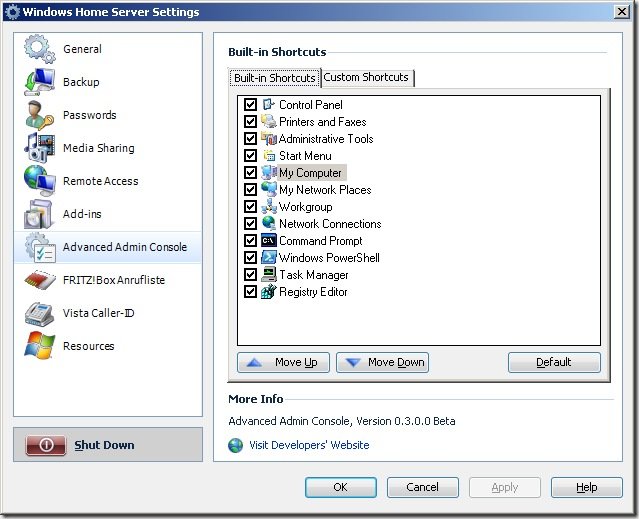This screenshot has height=519, width=639.
Task: Click the Network Connections globe icon
Action: (x=269, y=223)
